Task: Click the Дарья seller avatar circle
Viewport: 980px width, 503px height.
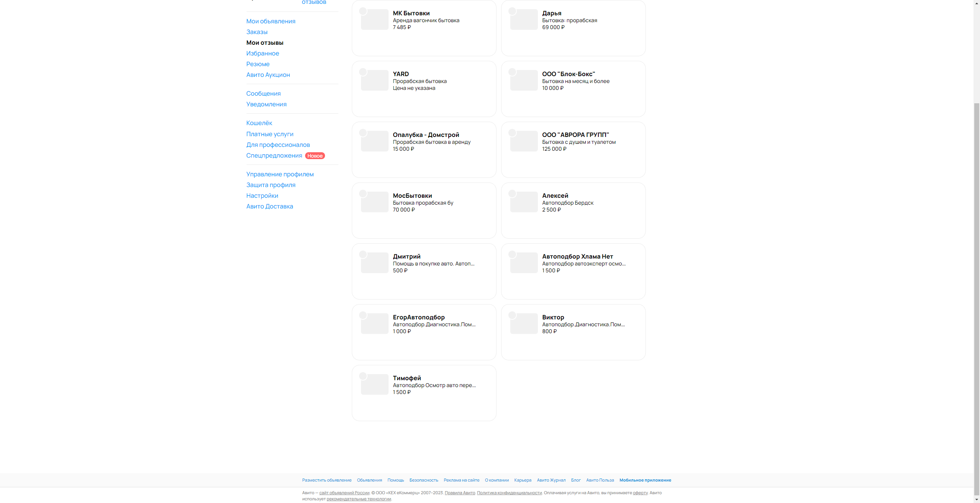Action: (512, 11)
